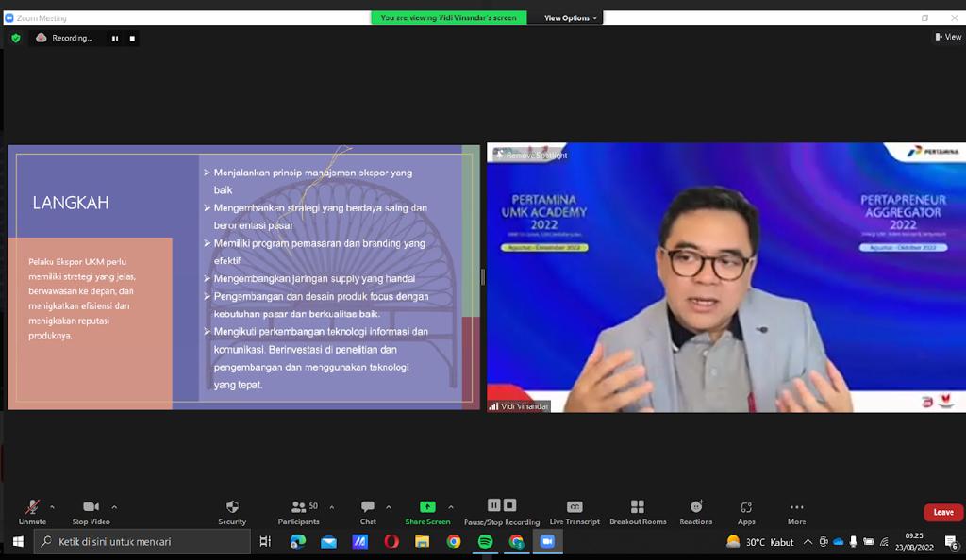Screen dimensions: 966x560
Task: Open the Security shield options
Action: 232,511
